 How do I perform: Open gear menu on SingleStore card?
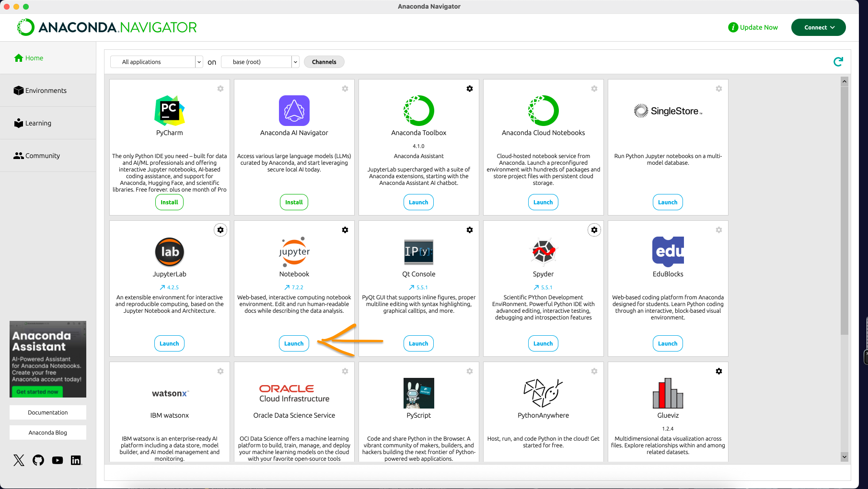click(x=719, y=89)
